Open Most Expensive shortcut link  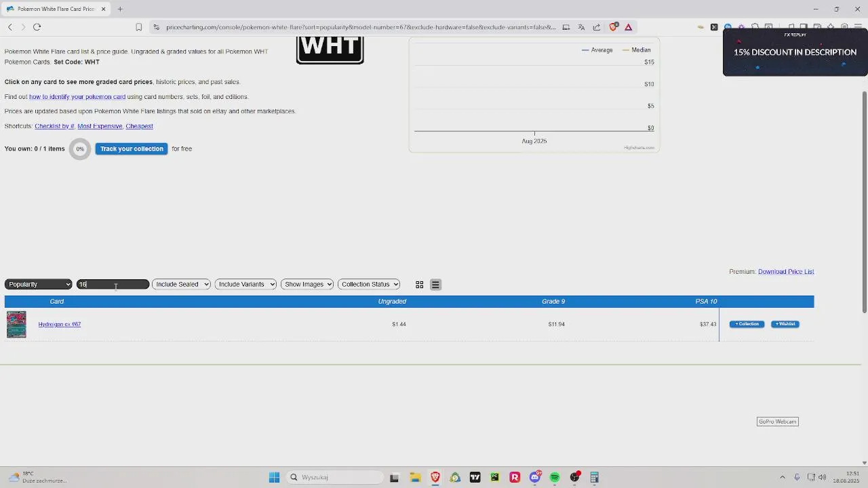[x=100, y=126]
